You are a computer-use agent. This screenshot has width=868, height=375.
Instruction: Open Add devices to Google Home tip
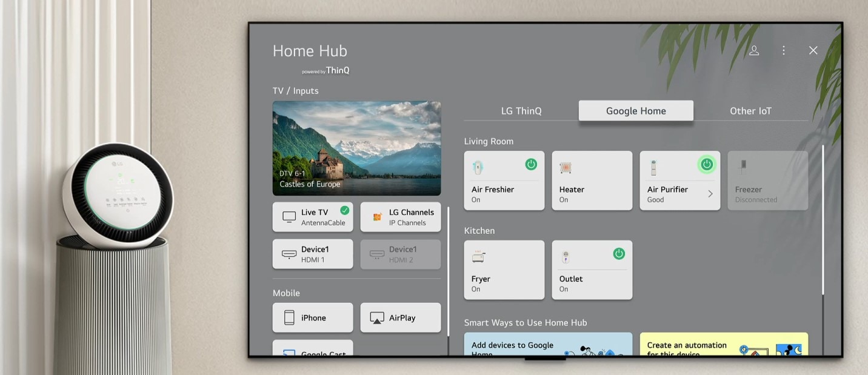548,345
